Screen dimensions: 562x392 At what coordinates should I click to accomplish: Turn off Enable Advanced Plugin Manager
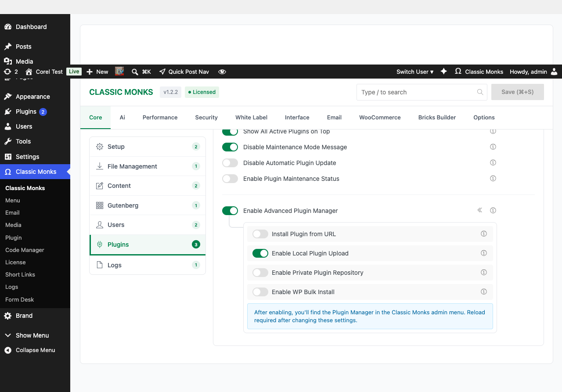[230, 211]
